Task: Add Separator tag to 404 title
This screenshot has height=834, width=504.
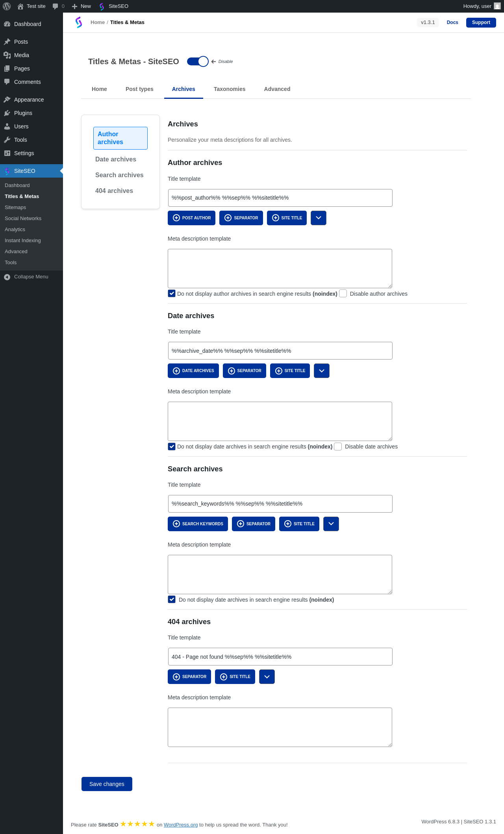Action: tap(189, 676)
